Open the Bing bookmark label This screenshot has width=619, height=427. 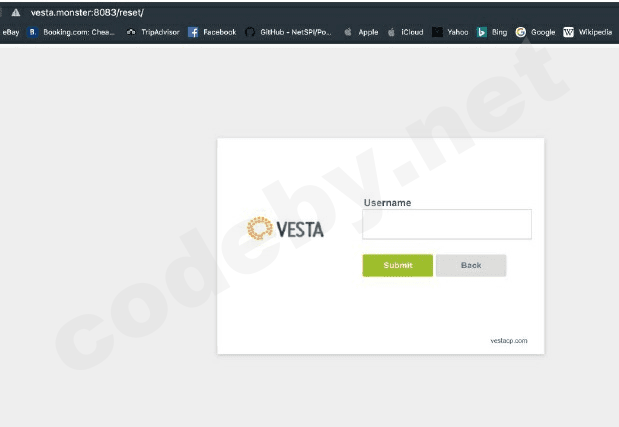click(x=499, y=32)
